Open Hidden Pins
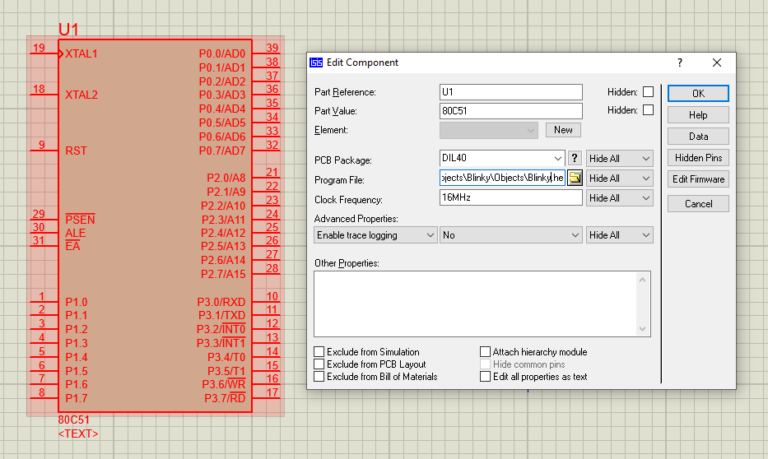This screenshot has width=768, height=459. 698,158
